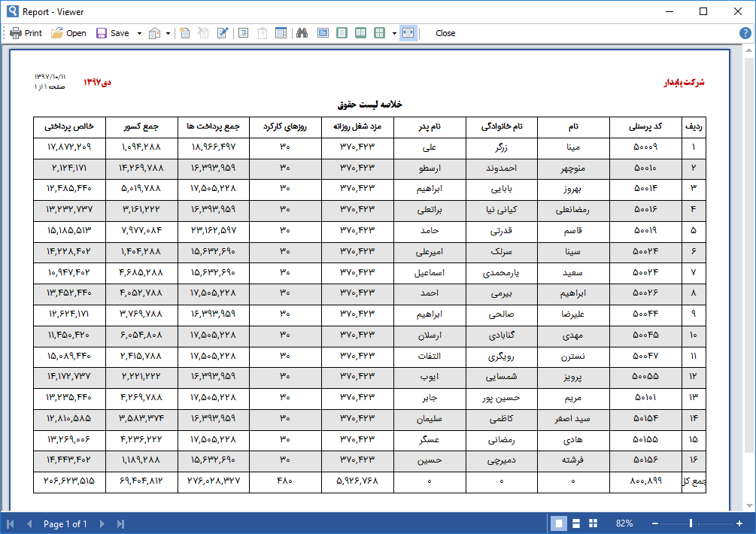Select continuous page layout in status bar
The width and height of the screenshot is (756, 534).
coord(576,523)
